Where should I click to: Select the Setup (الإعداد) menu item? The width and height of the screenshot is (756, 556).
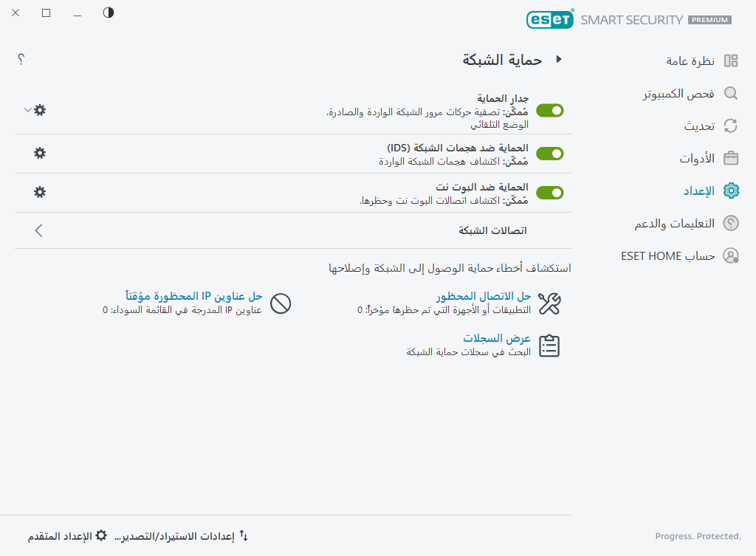[731, 191]
